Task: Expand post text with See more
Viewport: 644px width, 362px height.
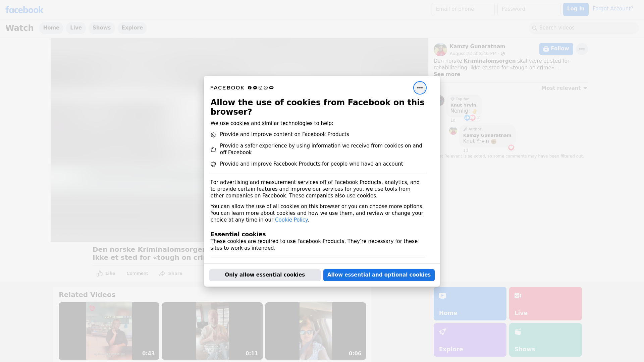Action: coord(447,74)
